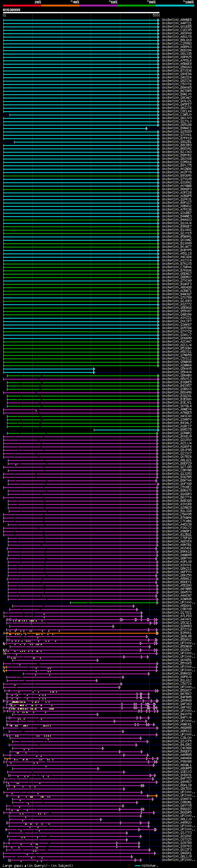The height and width of the screenshot is (868, 197).
Task: Select hit label UniRef100_C3W5J0
Action: tap(177, 115)
